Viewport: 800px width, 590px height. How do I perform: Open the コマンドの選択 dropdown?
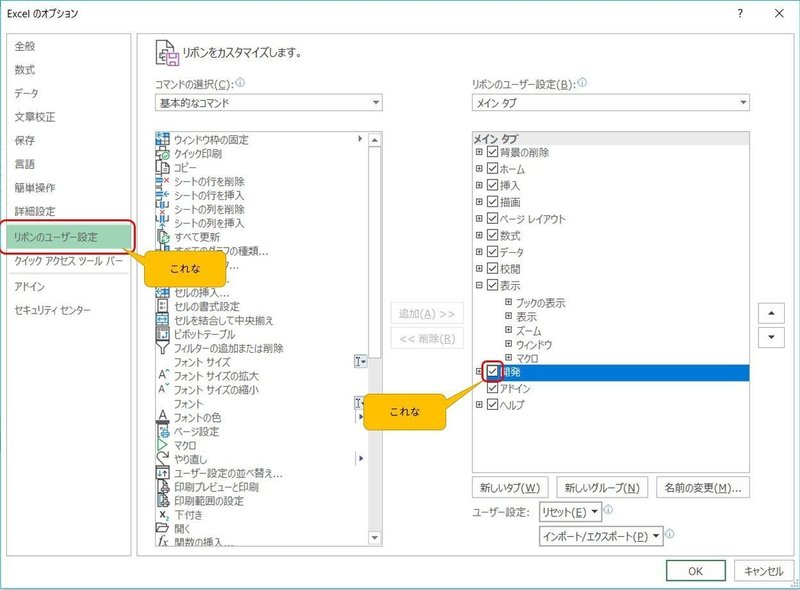[x=268, y=103]
